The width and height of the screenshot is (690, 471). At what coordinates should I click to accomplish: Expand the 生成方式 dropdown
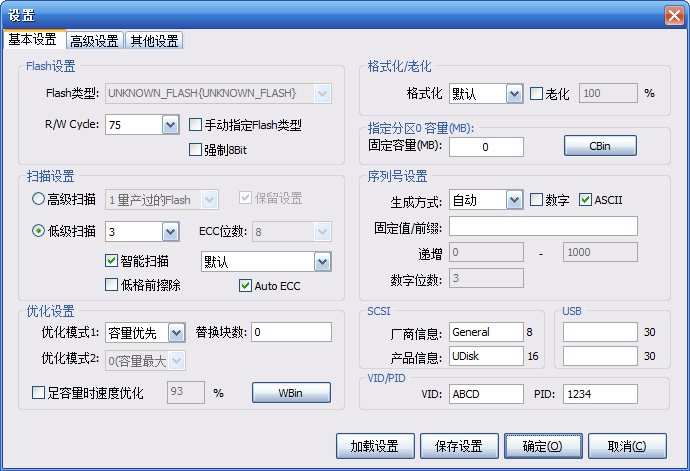pos(514,200)
